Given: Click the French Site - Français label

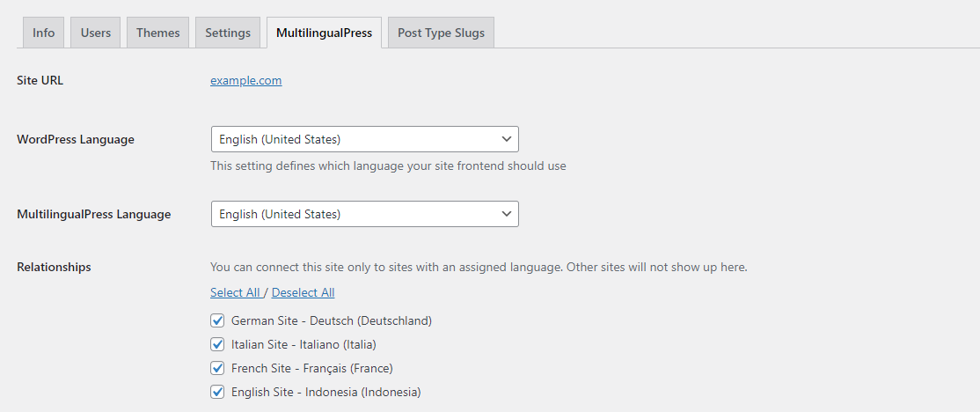Looking at the screenshot, I should (x=312, y=368).
